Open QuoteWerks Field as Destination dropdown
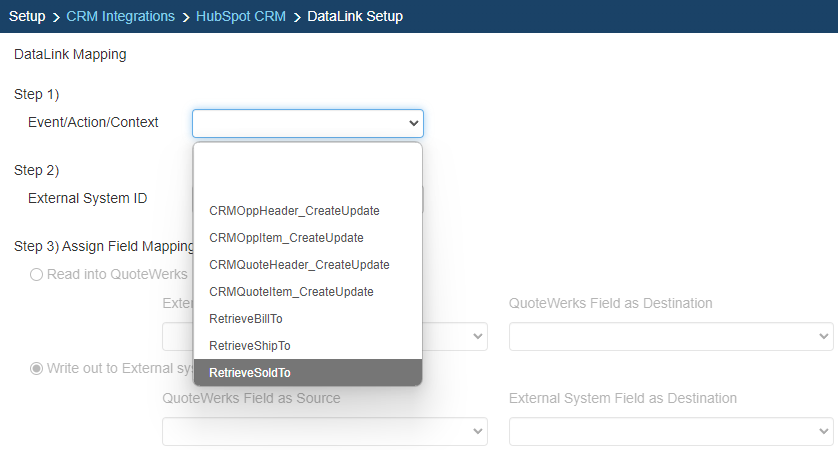This screenshot has height=450, width=838. pyautogui.click(x=671, y=337)
